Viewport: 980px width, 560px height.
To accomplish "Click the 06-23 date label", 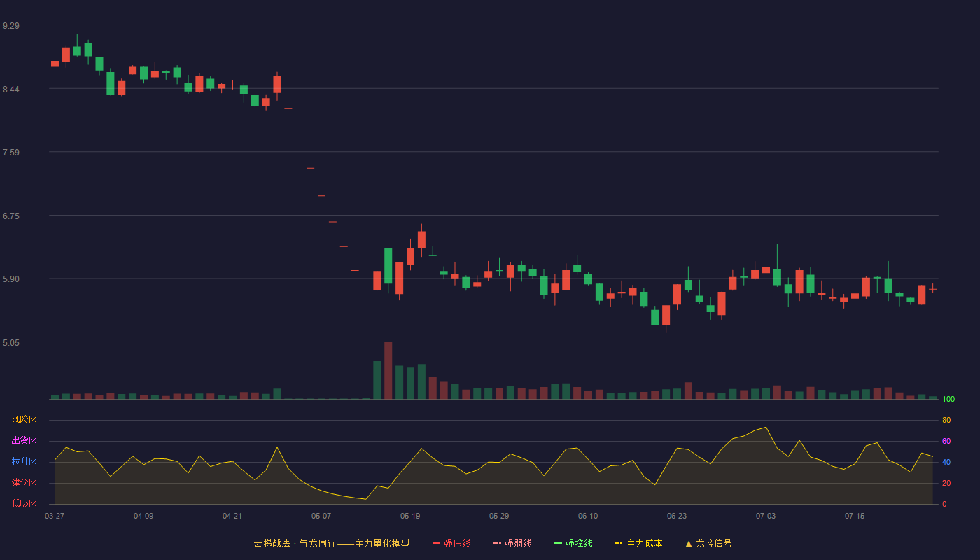I will [x=677, y=516].
